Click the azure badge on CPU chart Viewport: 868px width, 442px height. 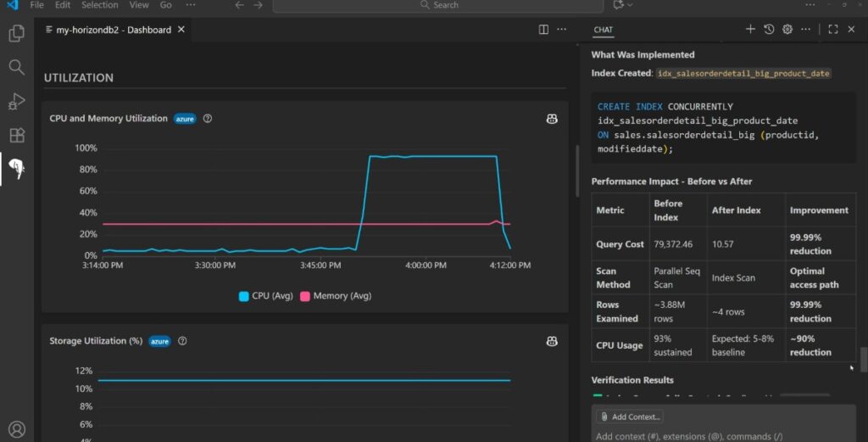click(x=185, y=119)
